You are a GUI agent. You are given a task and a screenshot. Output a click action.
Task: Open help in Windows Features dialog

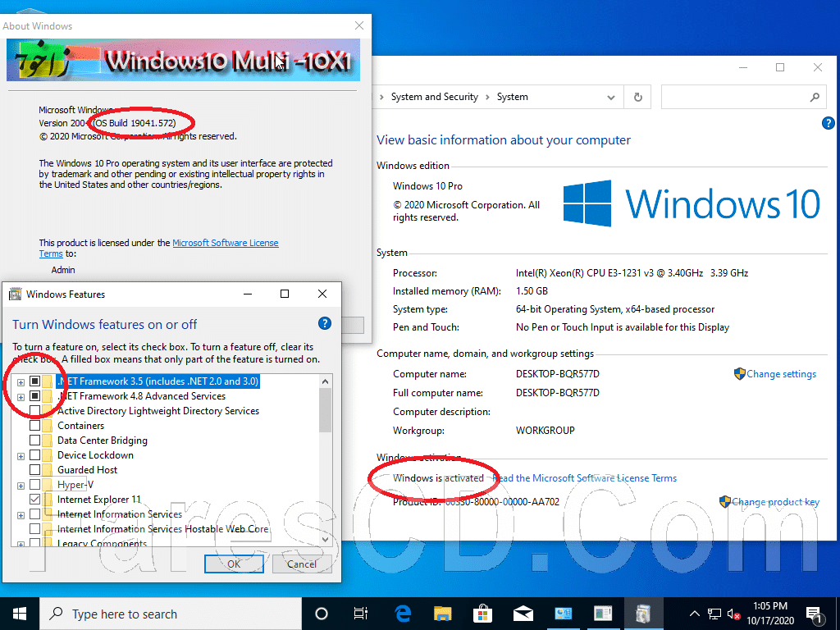pos(325,323)
